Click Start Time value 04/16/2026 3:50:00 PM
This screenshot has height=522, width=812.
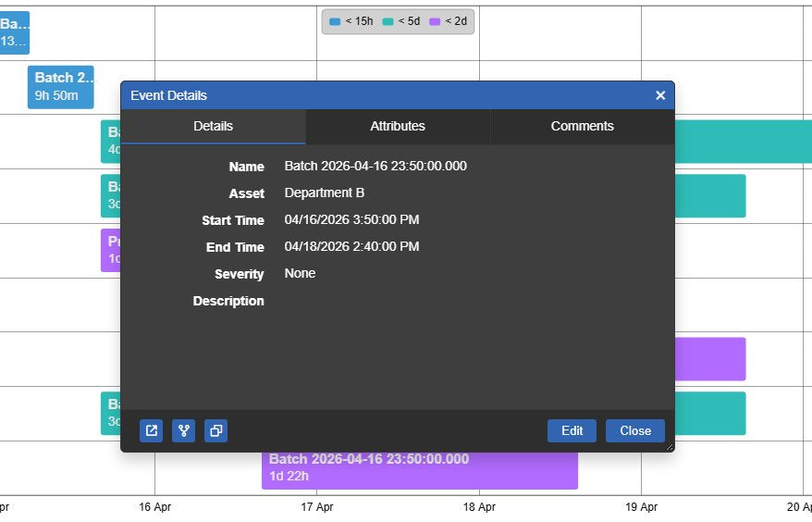tap(351, 219)
